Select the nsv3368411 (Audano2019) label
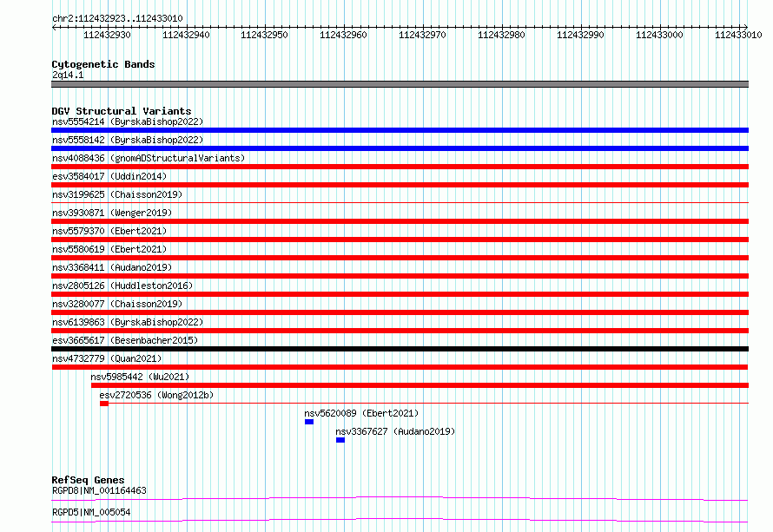The image size is (773, 532). coord(112,267)
